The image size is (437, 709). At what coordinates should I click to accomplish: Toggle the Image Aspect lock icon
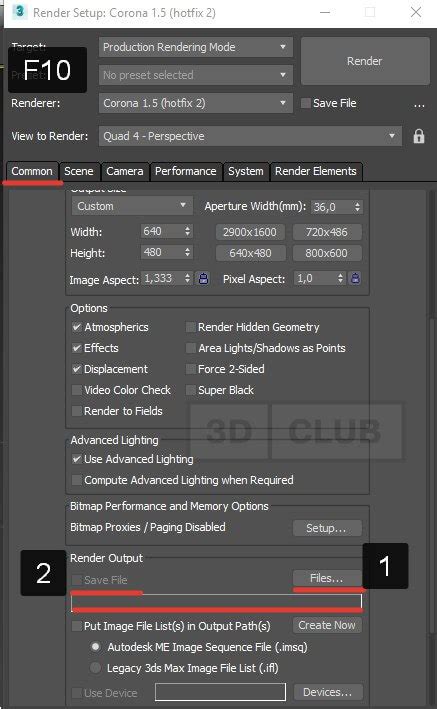(204, 279)
